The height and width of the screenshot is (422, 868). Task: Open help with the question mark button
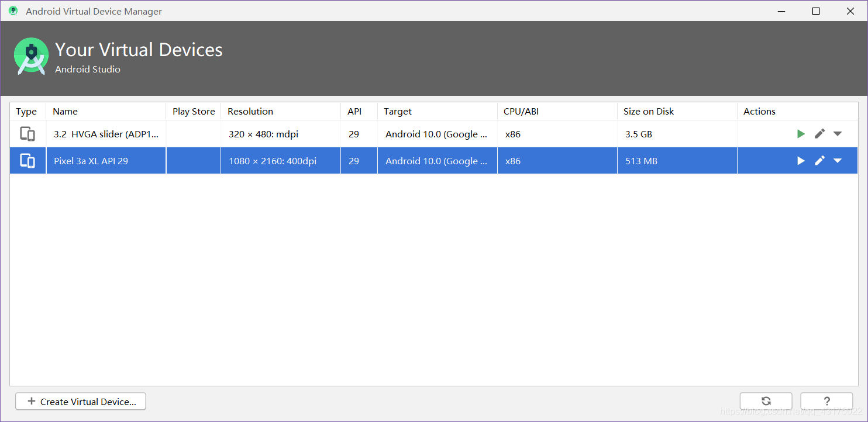826,401
